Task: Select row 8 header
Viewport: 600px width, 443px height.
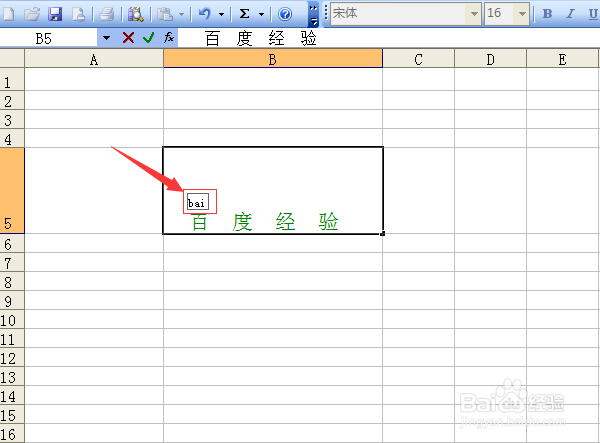Action: [x=12, y=282]
